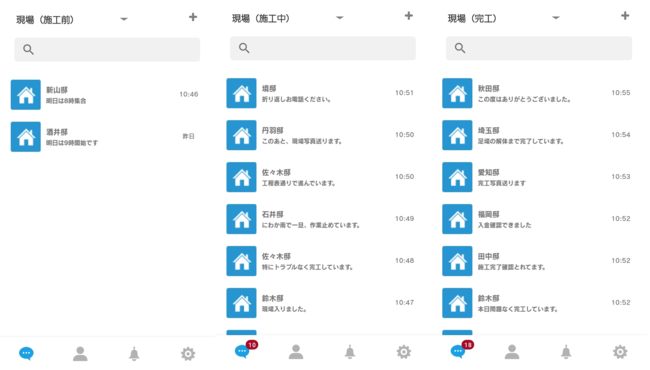
Task: Tap the 10:49 timestamp on 石井邸
Action: pyautogui.click(x=405, y=218)
